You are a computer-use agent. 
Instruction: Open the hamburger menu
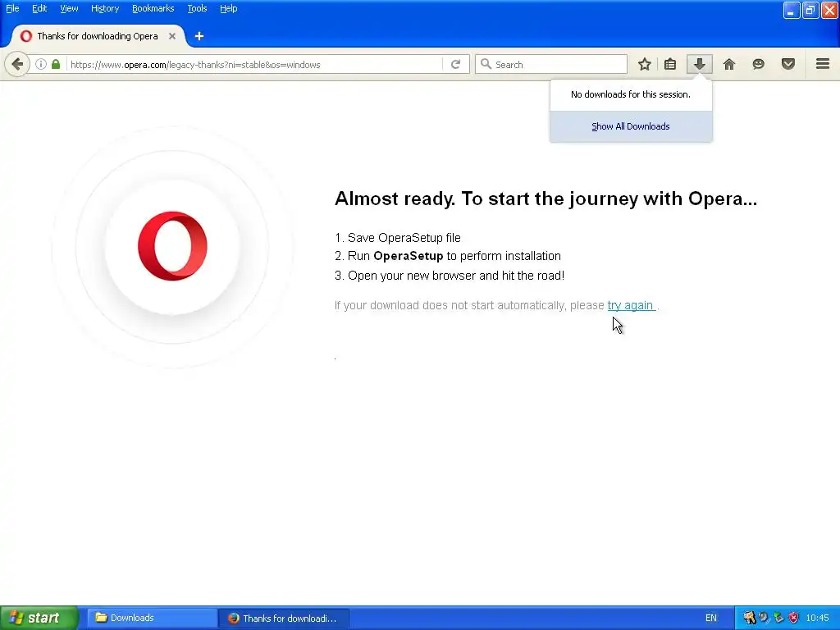coord(823,64)
